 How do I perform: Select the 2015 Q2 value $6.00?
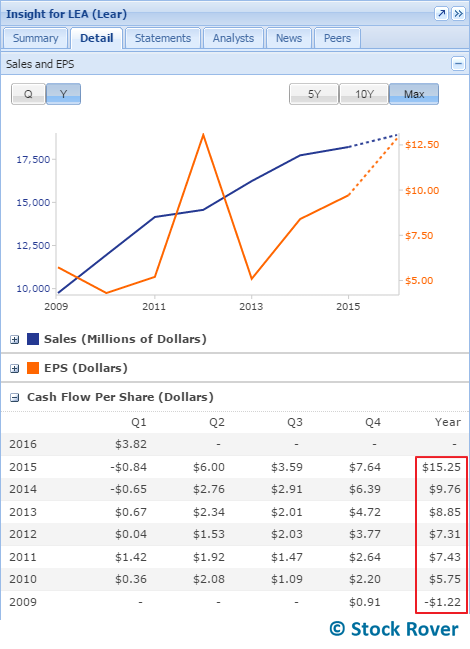[209, 467]
